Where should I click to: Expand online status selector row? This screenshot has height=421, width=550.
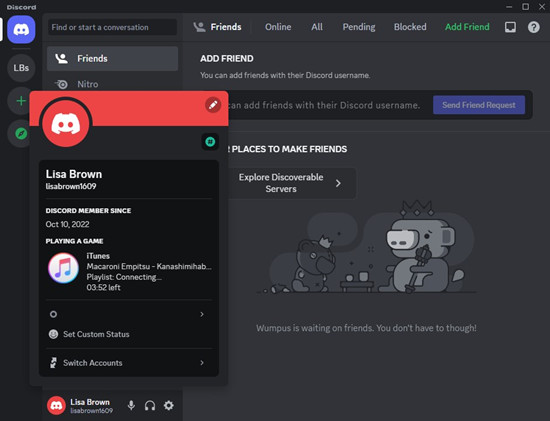tap(129, 314)
